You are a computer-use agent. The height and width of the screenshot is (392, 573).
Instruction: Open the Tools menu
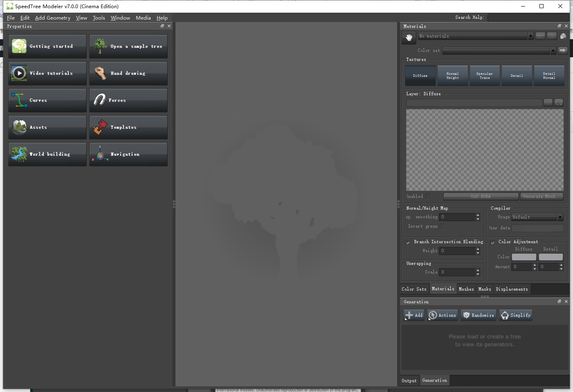pyautogui.click(x=99, y=18)
